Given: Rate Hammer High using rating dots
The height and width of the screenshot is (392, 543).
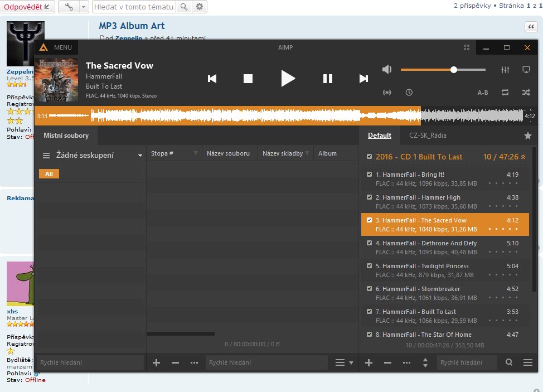Looking at the screenshot, I should [x=503, y=206].
